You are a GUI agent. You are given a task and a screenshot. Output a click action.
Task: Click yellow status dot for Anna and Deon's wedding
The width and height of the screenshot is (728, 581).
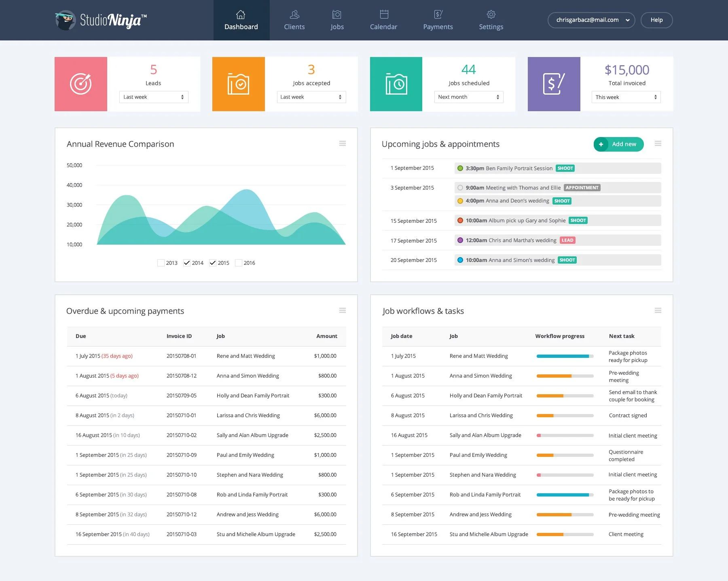(x=460, y=201)
